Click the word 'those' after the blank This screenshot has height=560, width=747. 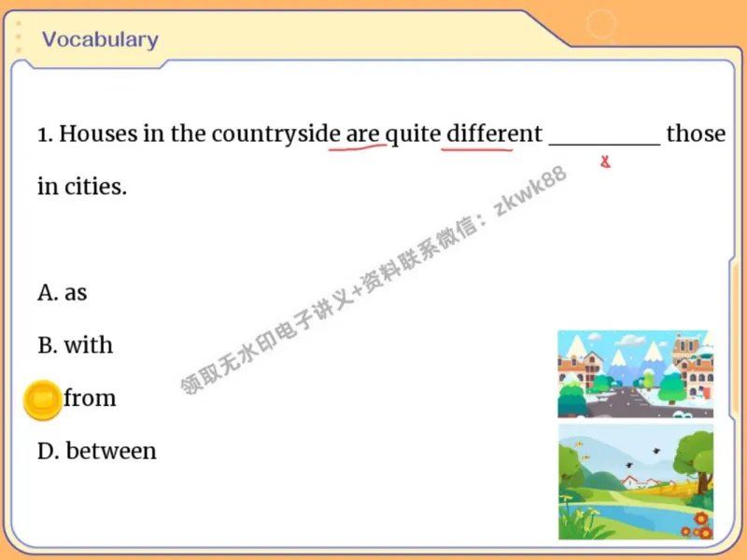point(696,133)
